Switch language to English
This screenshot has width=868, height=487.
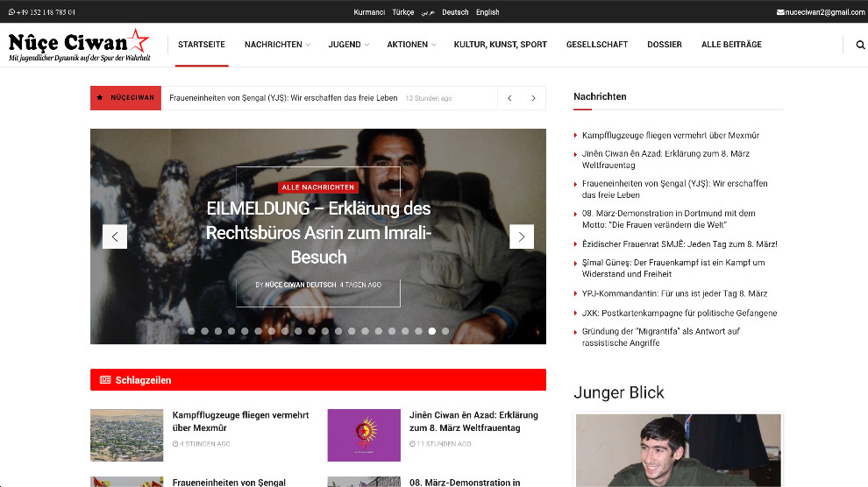[487, 12]
